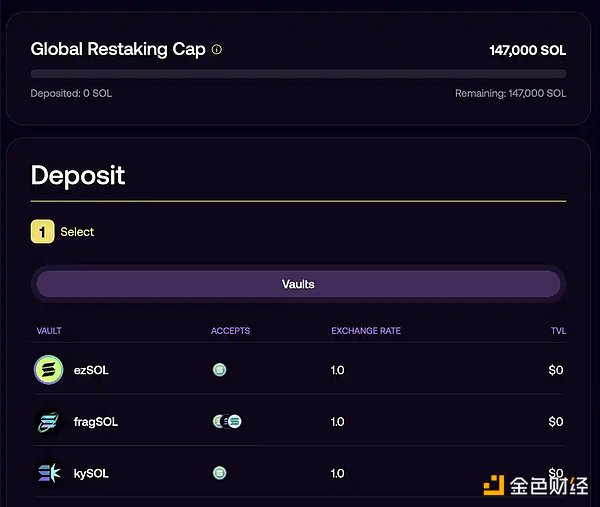Click the accepted token icon in ezSOL row

219,370
